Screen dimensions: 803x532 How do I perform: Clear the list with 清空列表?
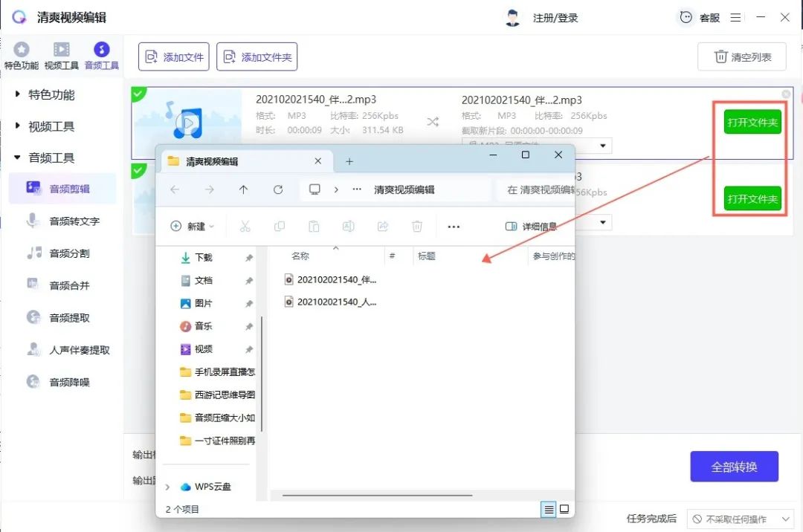pos(741,56)
